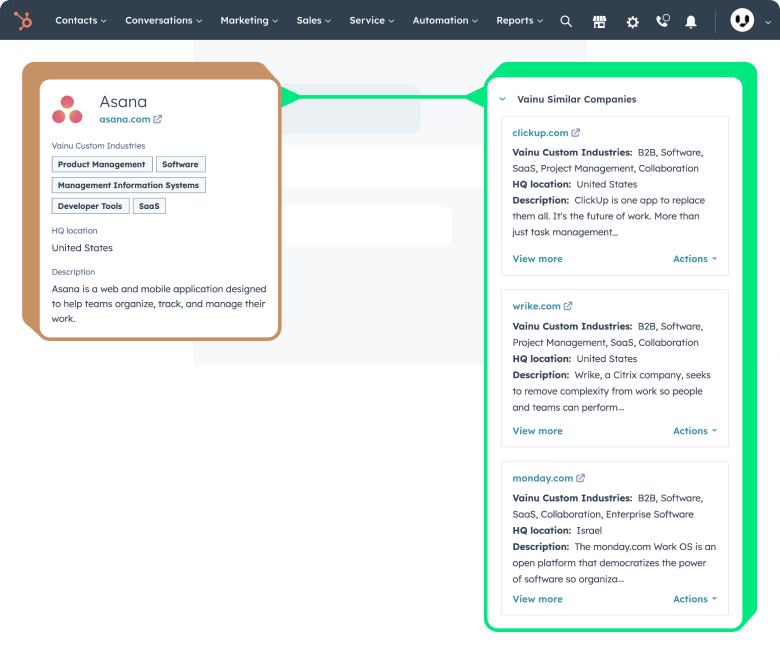Open the notifications bell
The width and height of the screenshot is (780, 649).
(x=691, y=21)
